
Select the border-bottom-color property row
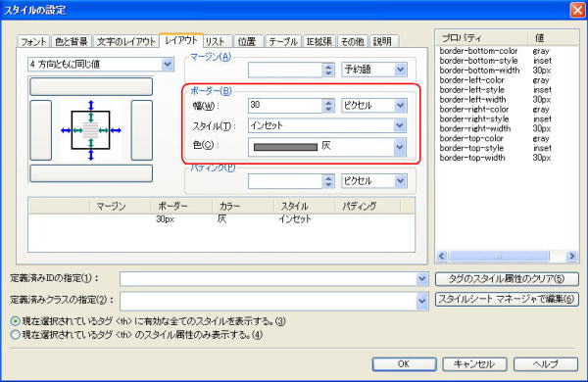[508, 51]
